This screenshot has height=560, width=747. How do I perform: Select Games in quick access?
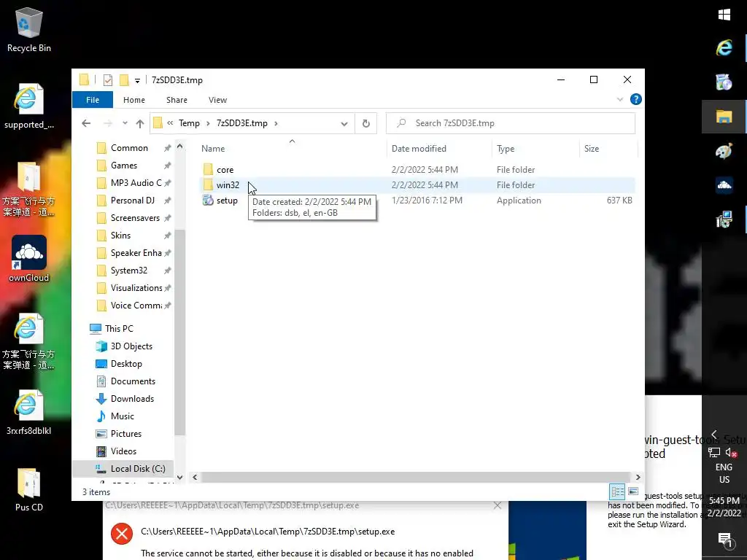point(124,166)
